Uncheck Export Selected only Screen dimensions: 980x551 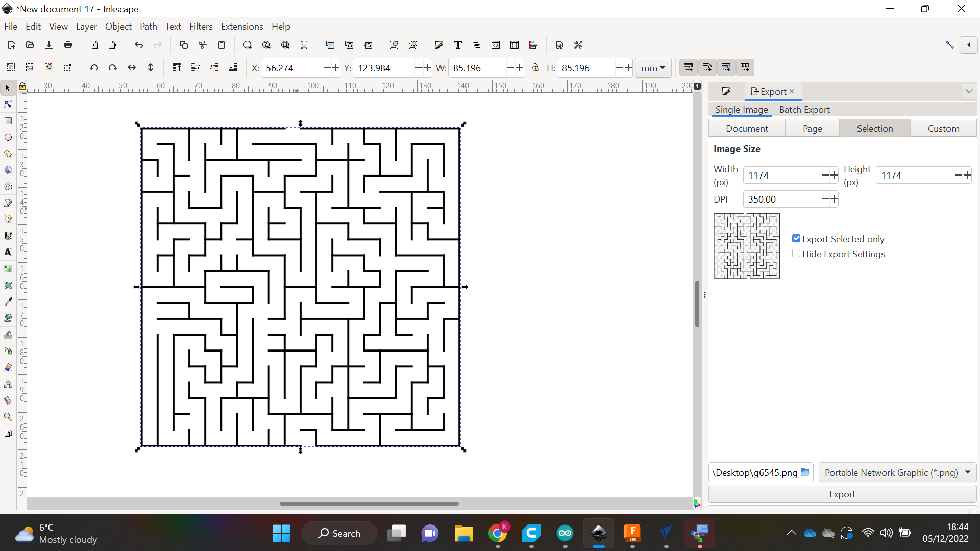(x=796, y=238)
